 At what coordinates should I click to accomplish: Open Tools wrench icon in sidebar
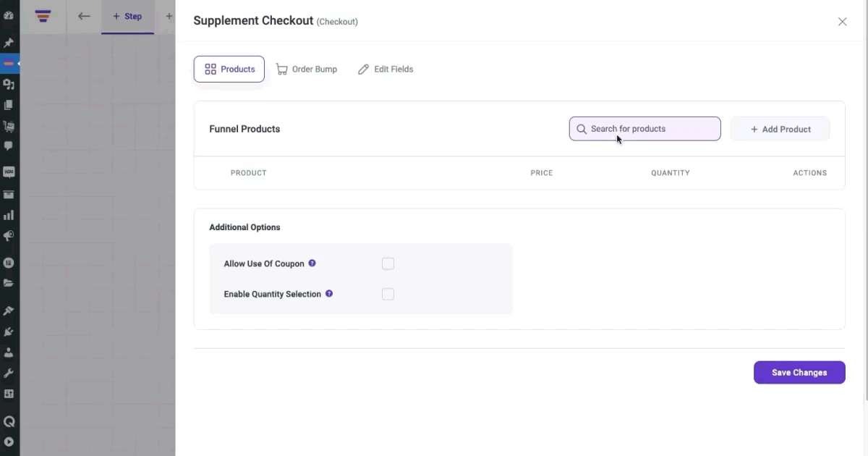(9, 373)
